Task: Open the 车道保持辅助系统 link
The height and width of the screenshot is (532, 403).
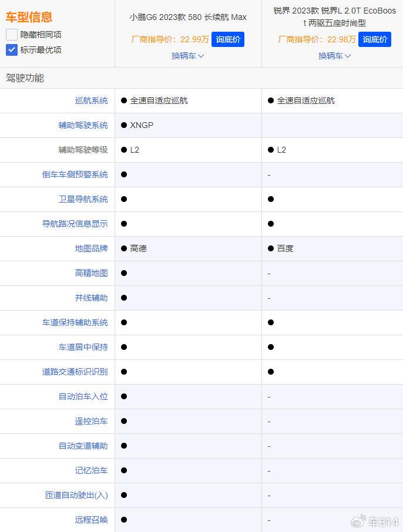Action: pyautogui.click(x=75, y=322)
